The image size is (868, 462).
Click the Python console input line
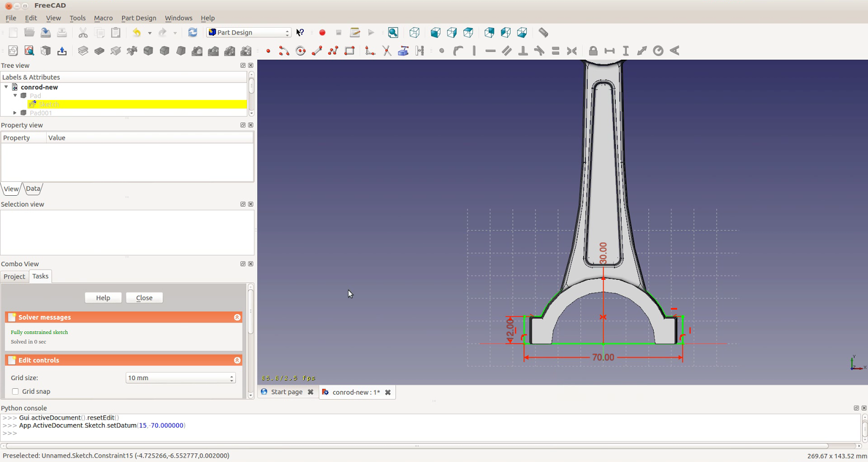[431, 433]
